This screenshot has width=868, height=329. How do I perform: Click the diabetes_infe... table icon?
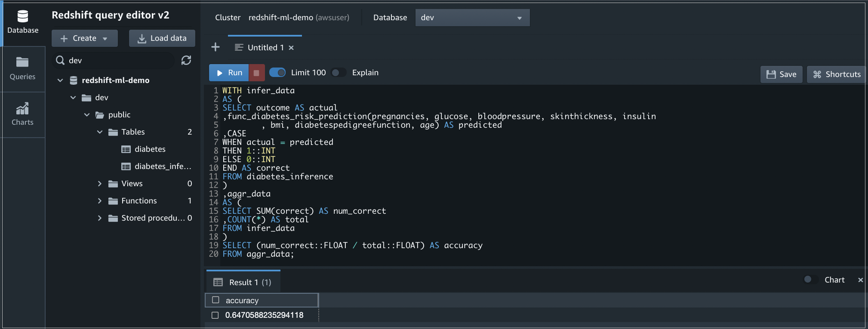click(x=126, y=166)
